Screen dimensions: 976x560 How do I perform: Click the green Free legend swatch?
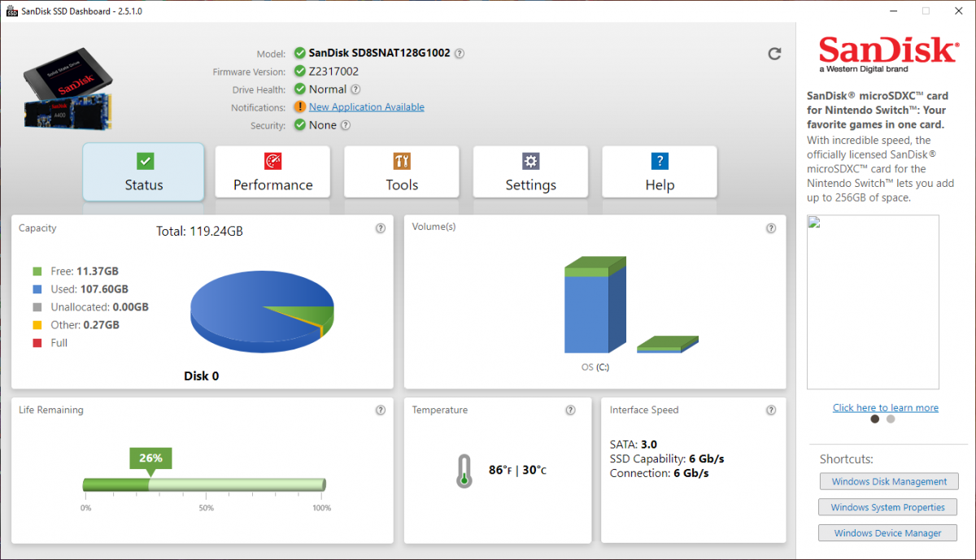coord(37,271)
